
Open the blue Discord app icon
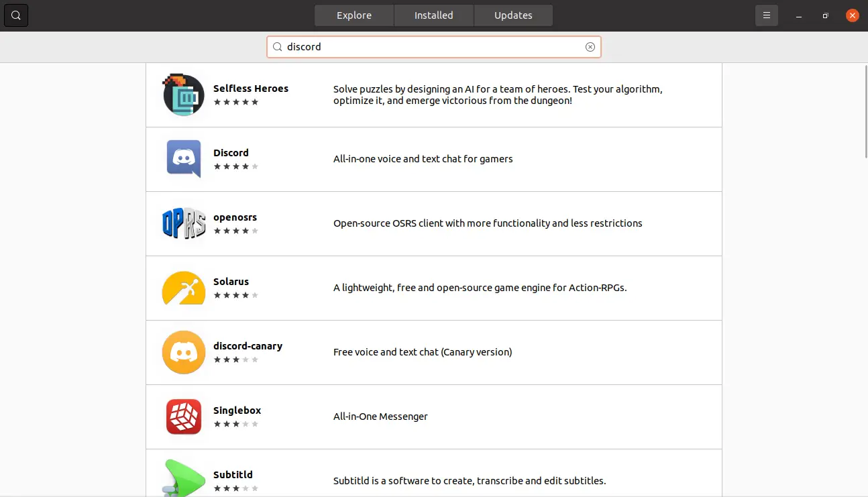[x=184, y=159]
